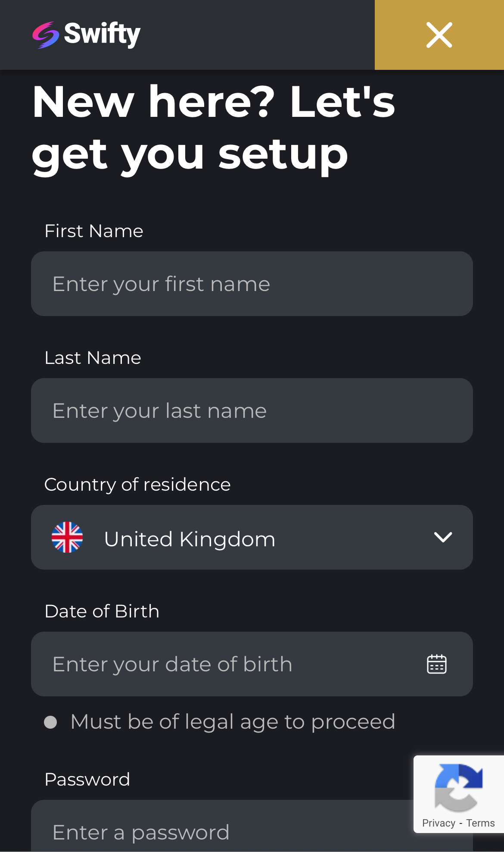Expand the country chevron arrow
The image size is (504, 852).
coord(443,537)
